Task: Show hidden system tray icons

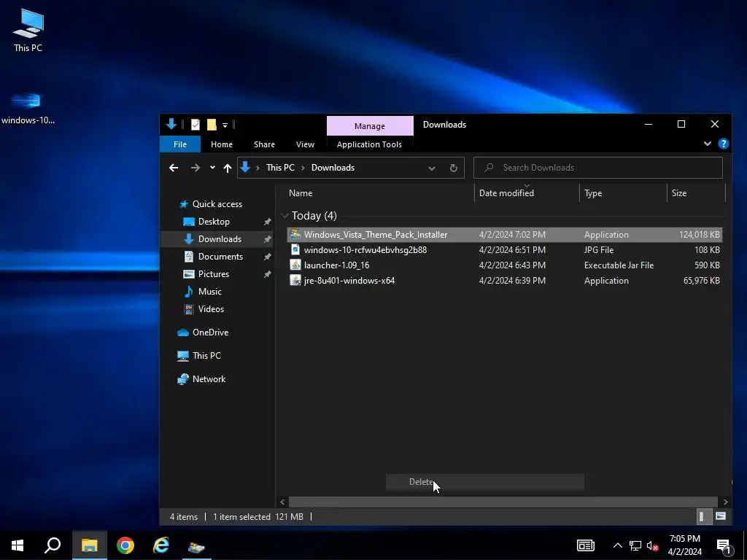Action: tap(617, 545)
